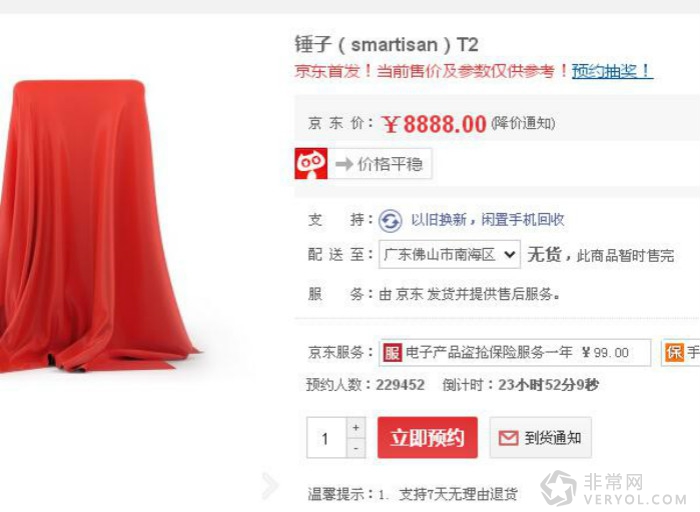Screen dimensions: 700x512
Task: Expand delivery region list via chevron arrow
Action: [x=509, y=254]
